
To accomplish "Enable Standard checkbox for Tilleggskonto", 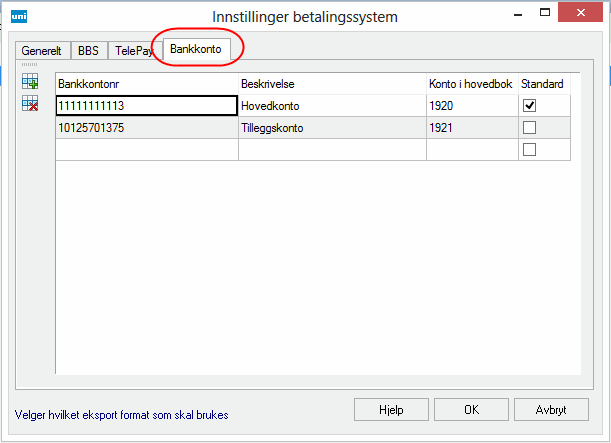I will coord(530,127).
